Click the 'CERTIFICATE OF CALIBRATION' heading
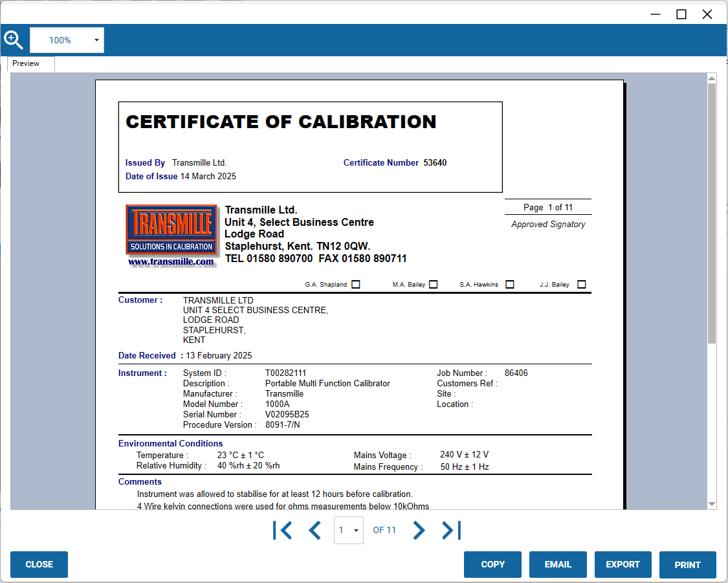Image resolution: width=728 pixels, height=583 pixels. [x=281, y=122]
